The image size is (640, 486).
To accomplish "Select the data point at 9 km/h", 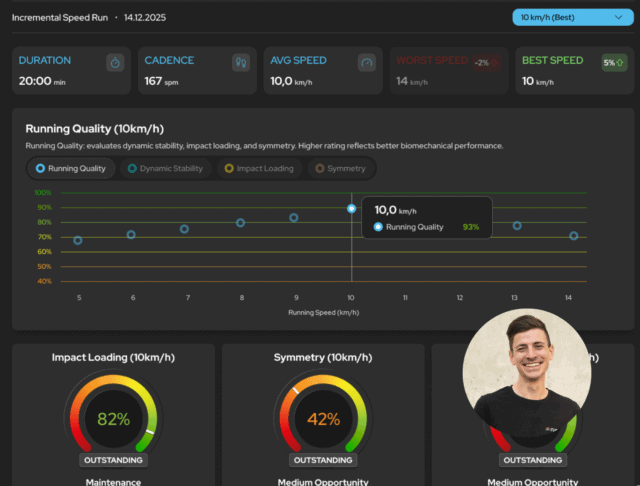I will click(294, 217).
